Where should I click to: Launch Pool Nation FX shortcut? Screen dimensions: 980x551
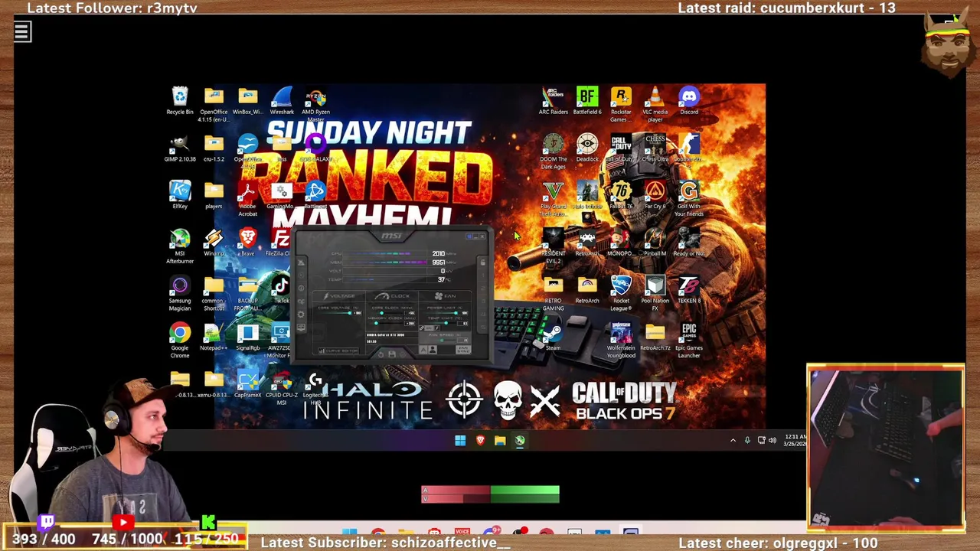[655, 294]
